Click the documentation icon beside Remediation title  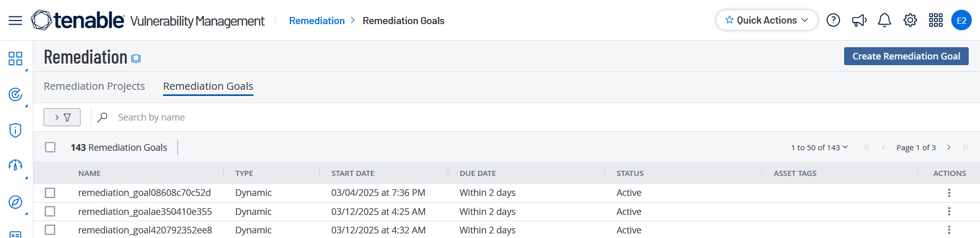(x=136, y=58)
